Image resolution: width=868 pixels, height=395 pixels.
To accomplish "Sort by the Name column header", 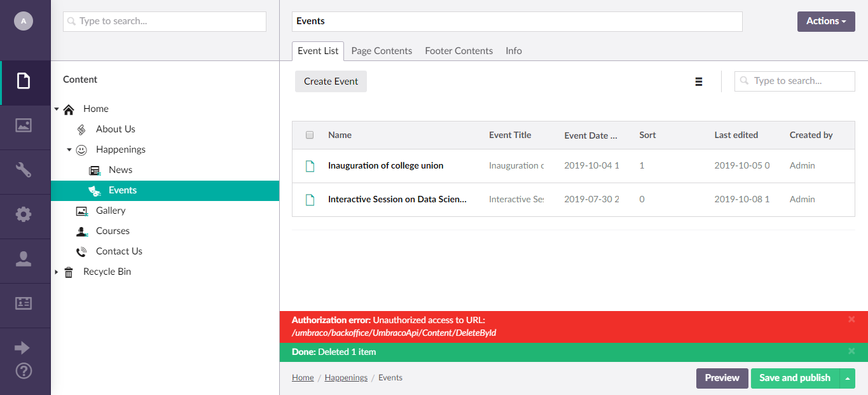I will 340,135.
